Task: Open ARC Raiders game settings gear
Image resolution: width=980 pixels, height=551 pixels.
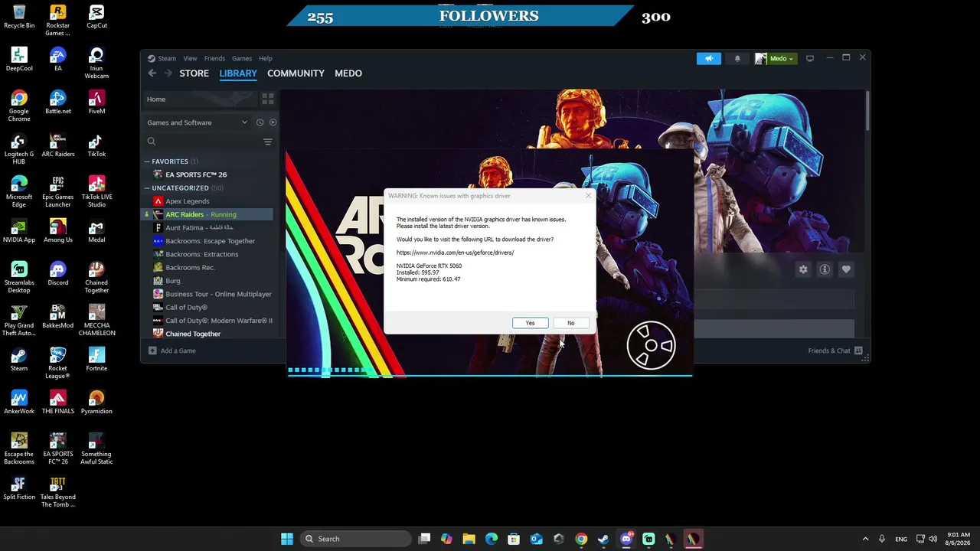Action: [x=803, y=269]
